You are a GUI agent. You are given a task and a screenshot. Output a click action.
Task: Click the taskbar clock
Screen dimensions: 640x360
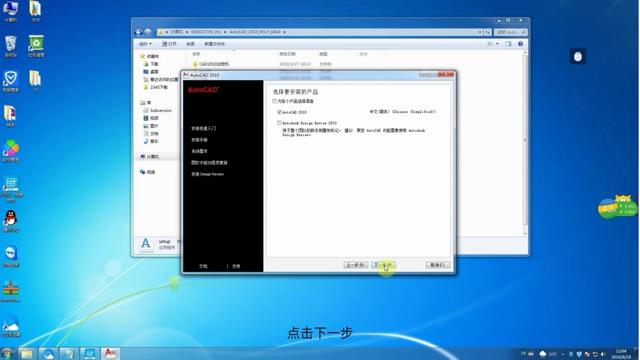coord(621,354)
